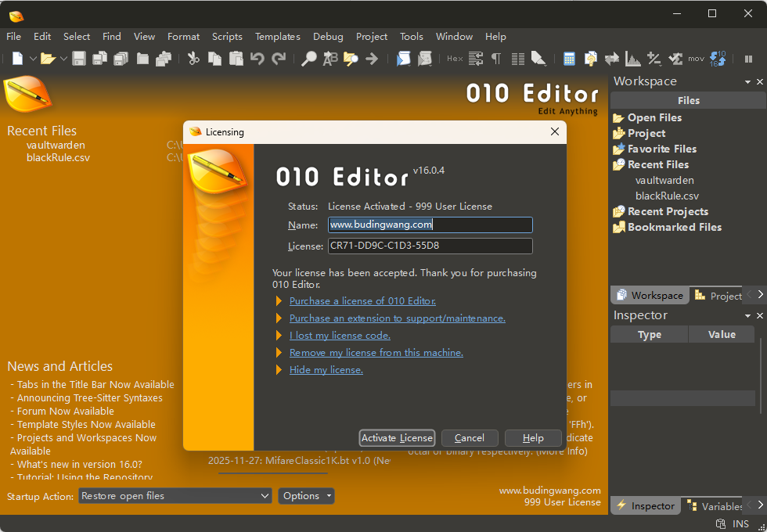Click the highlighter marker icon

[x=538, y=59]
